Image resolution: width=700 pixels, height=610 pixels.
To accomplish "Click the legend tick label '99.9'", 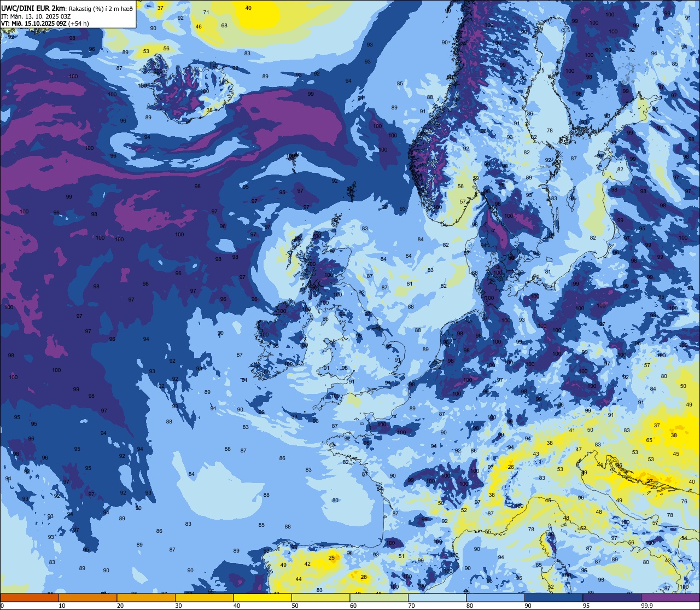I will point(647,606).
